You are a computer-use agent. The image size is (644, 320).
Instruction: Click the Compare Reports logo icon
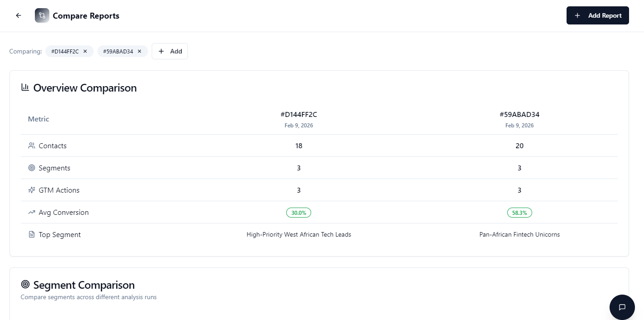[42, 15]
